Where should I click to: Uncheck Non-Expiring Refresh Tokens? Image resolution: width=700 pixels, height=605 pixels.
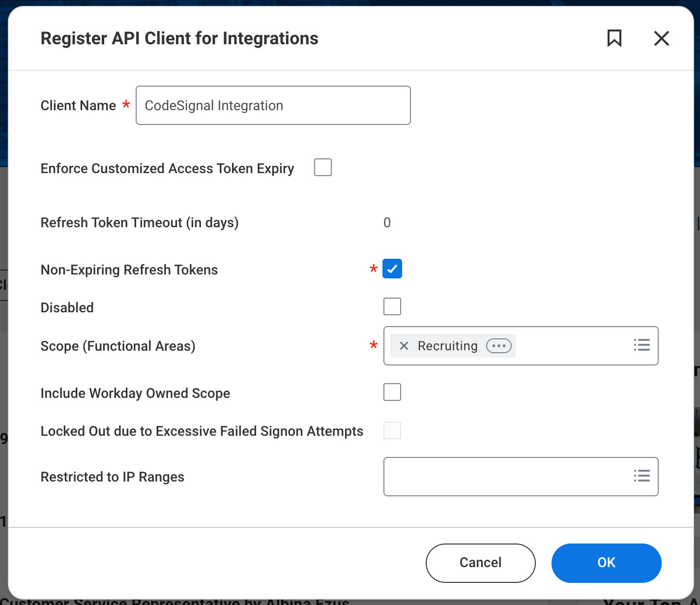[x=392, y=269]
